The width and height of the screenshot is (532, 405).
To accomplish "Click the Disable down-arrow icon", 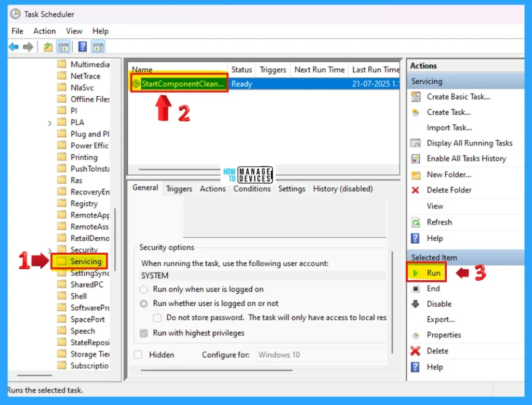I will point(416,304).
